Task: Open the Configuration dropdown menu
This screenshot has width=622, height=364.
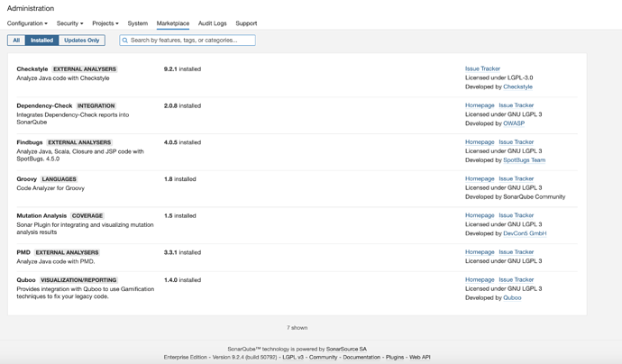Action: click(27, 23)
